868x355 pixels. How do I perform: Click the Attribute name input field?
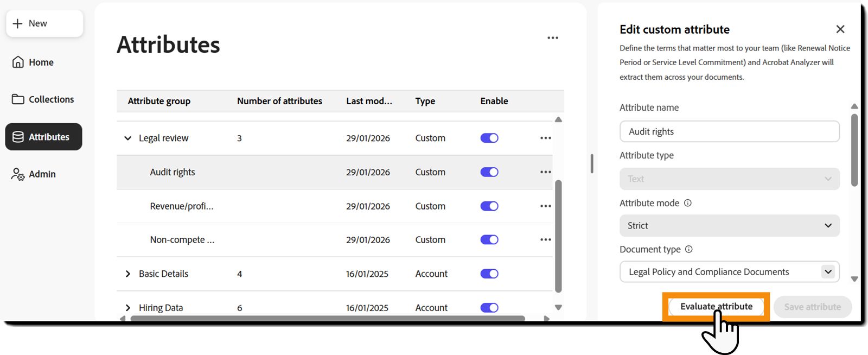point(730,131)
